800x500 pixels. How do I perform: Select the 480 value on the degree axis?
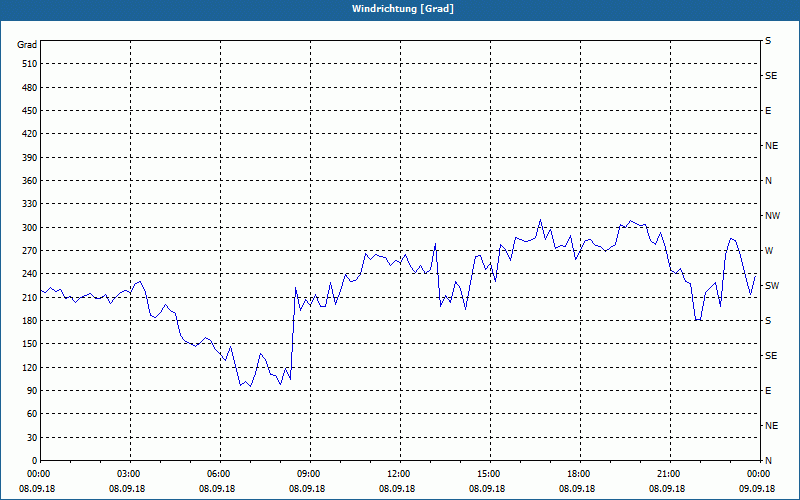[x=30, y=88]
